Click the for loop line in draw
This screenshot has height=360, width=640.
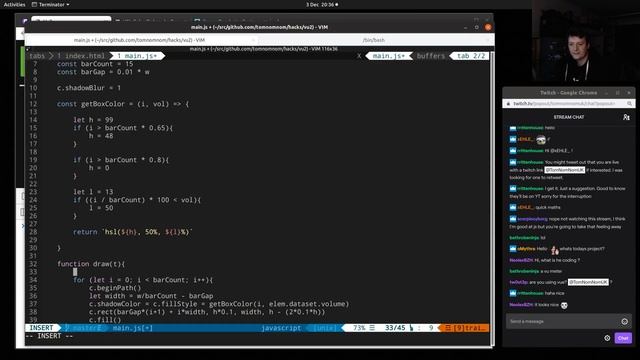click(x=143, y=280)
